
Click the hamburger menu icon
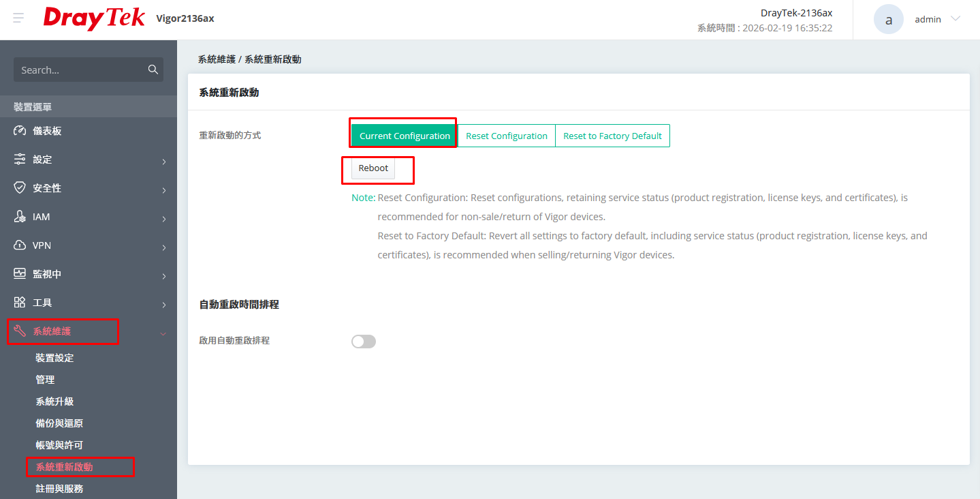pyautogui.click(x=18, y=18)
